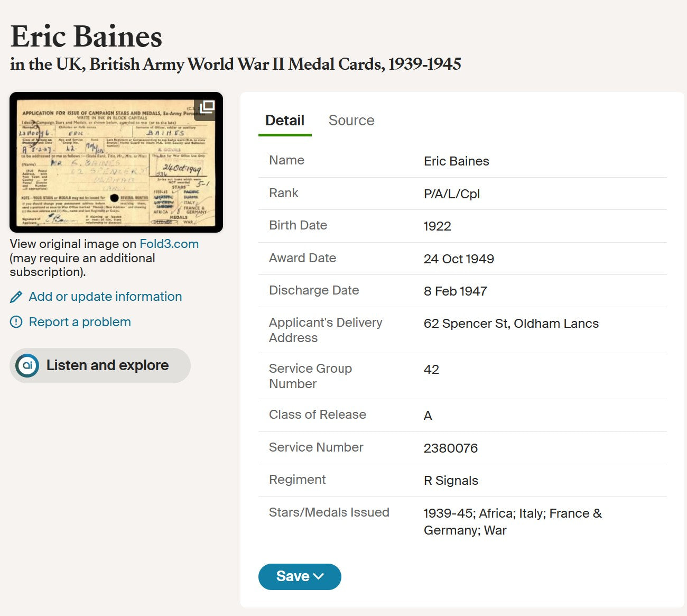Click 'Report a problem' link
This screenshot has width=687, height=616.
[80, 322]
